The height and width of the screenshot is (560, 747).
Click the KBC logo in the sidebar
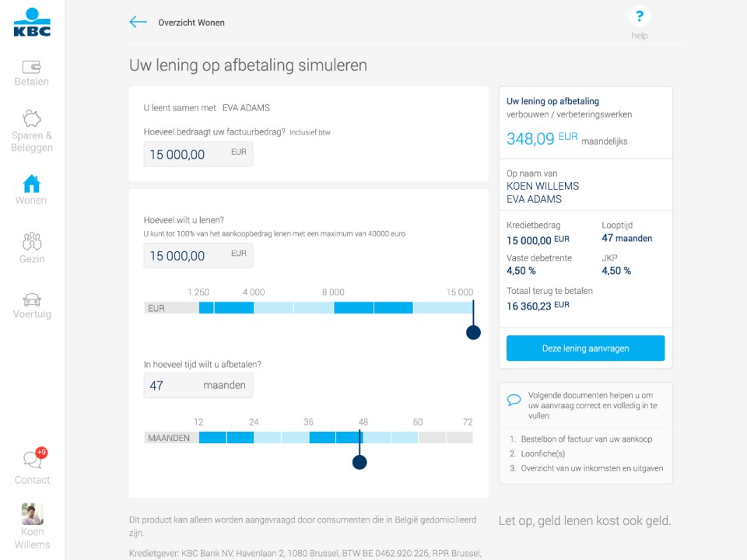coord(31,23)
